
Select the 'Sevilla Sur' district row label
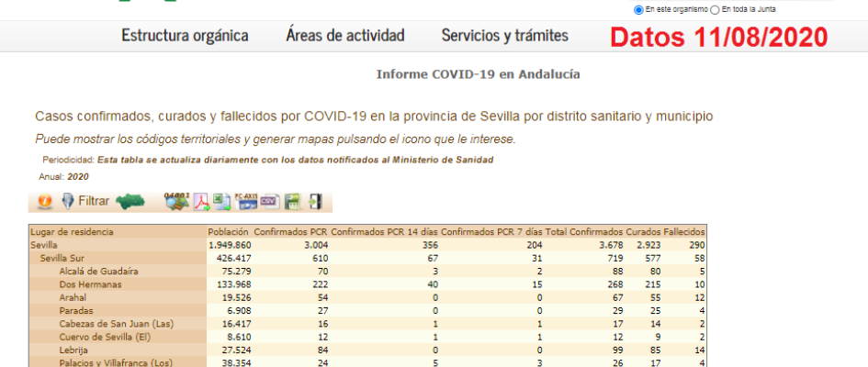click(62, 258)
